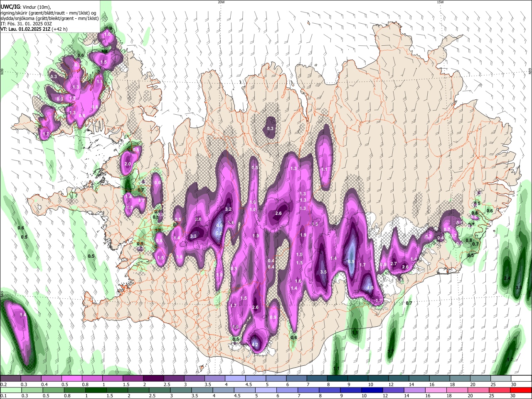Image resolution: width=532 pixels, height=399 pixels.
Task: Select the 3.5 snowfall value on the map
Action: (x=324, y=272)
